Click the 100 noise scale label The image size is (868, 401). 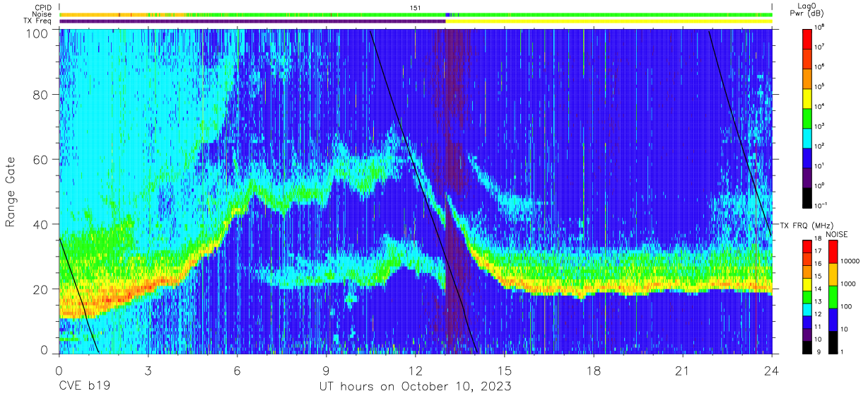tap(846, 306)
